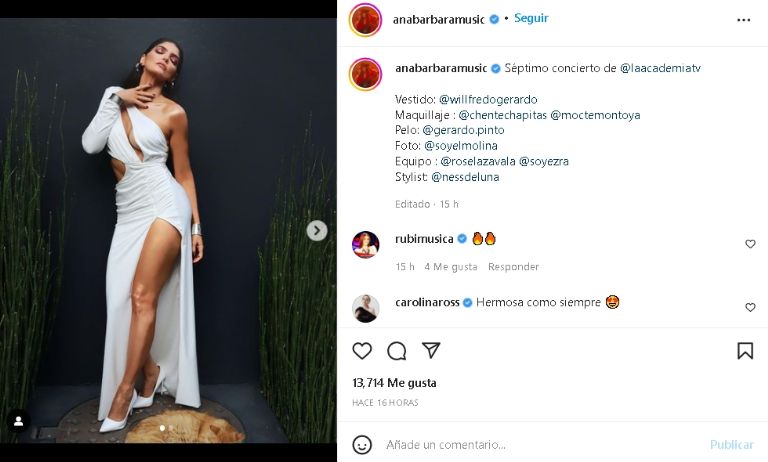
Task: View the 13,714 likes list
Action: [x=394, y=383]
